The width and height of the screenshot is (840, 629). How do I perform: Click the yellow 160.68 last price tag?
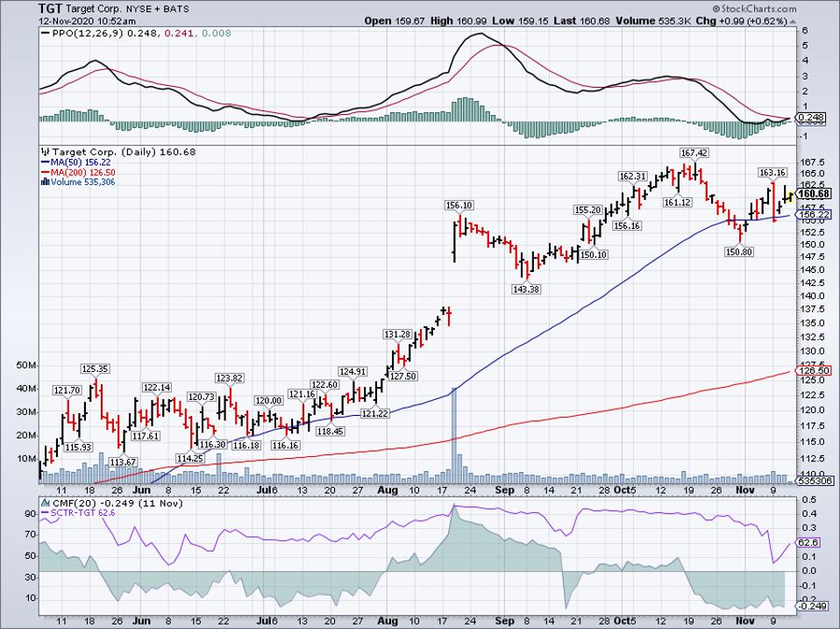point(815,193)
